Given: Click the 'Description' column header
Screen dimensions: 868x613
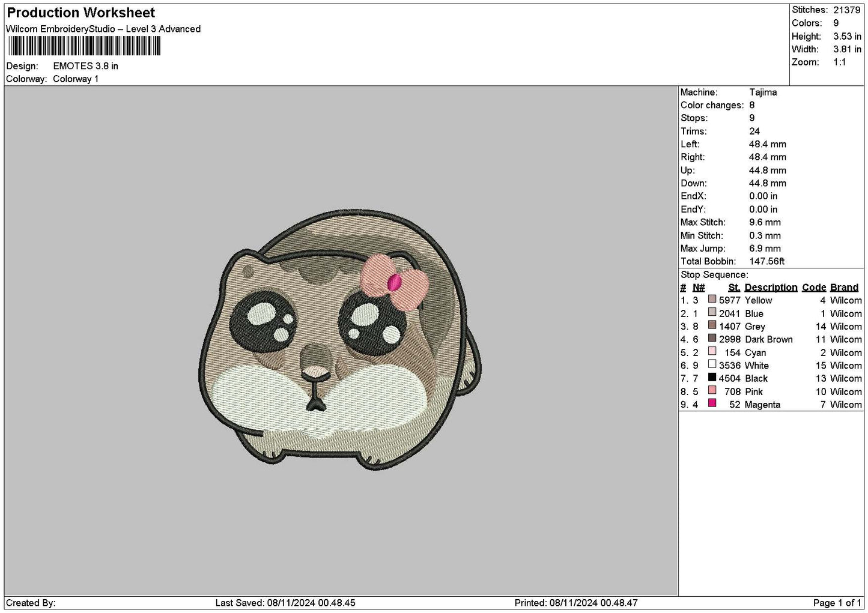Looking at the screenshot, I should point(771,288).
